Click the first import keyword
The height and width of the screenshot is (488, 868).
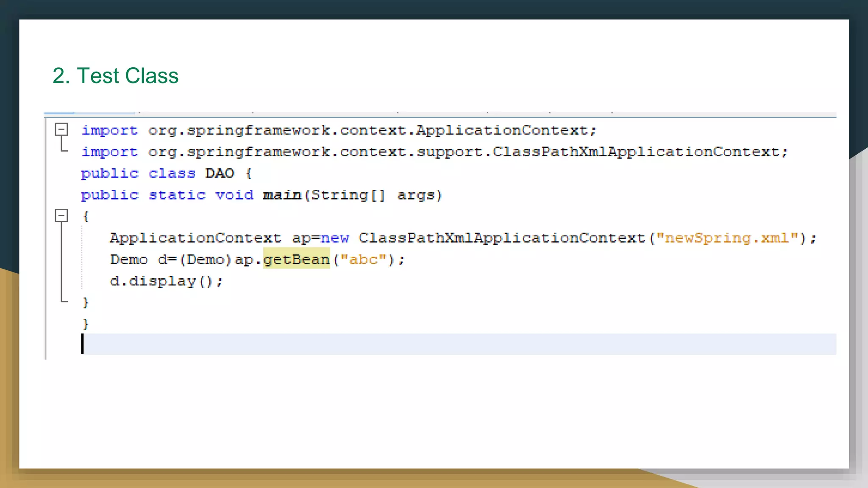point(110,130)
